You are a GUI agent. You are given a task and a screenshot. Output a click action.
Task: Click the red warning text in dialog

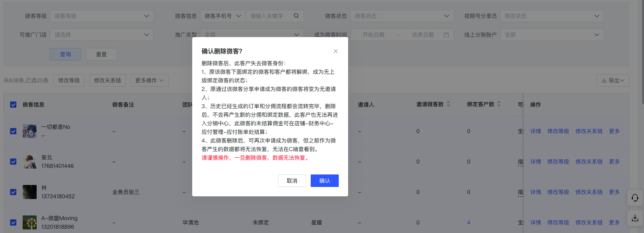(256, 158)
